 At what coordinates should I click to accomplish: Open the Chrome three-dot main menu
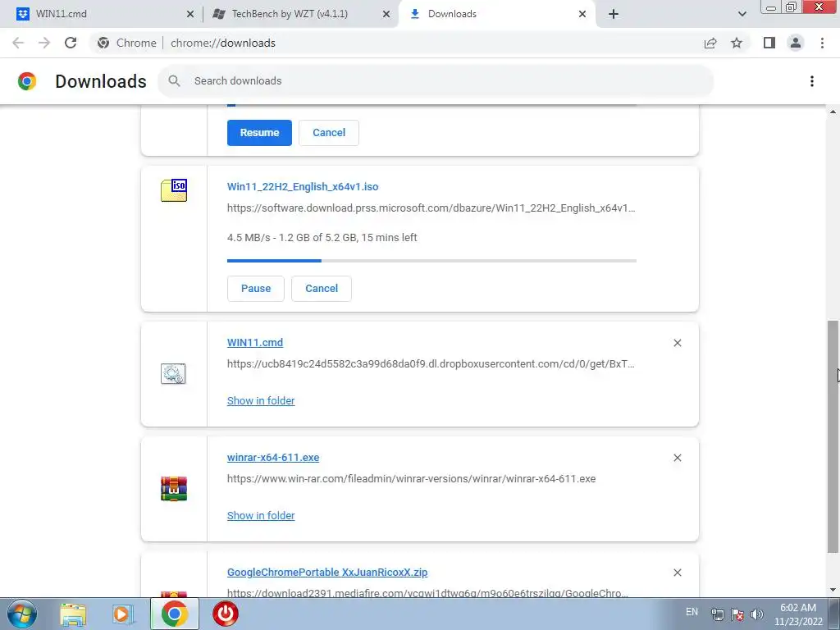pos(822,43)
